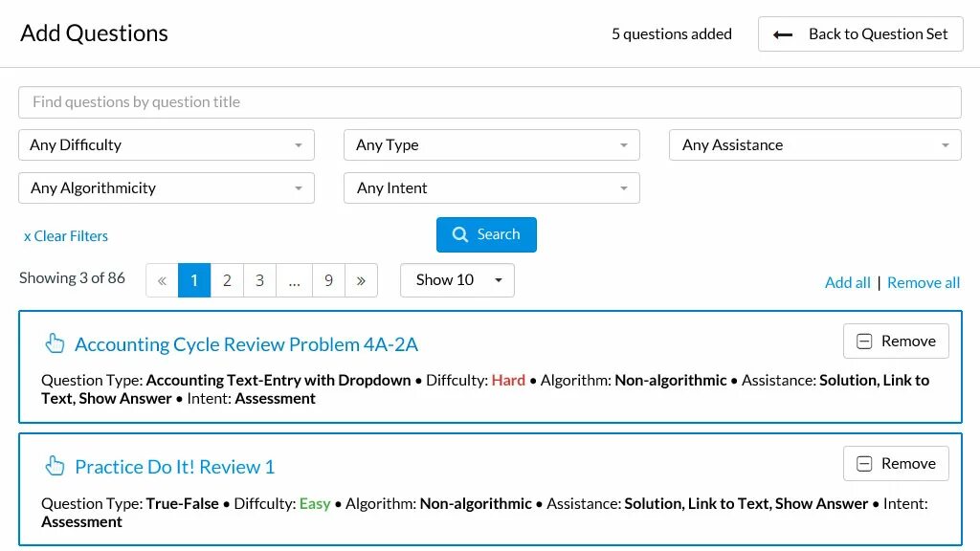Viewport: 980px width, 551px height.
Task: Open the Any Difficulty dropdown
Action: tap(167, 145)
